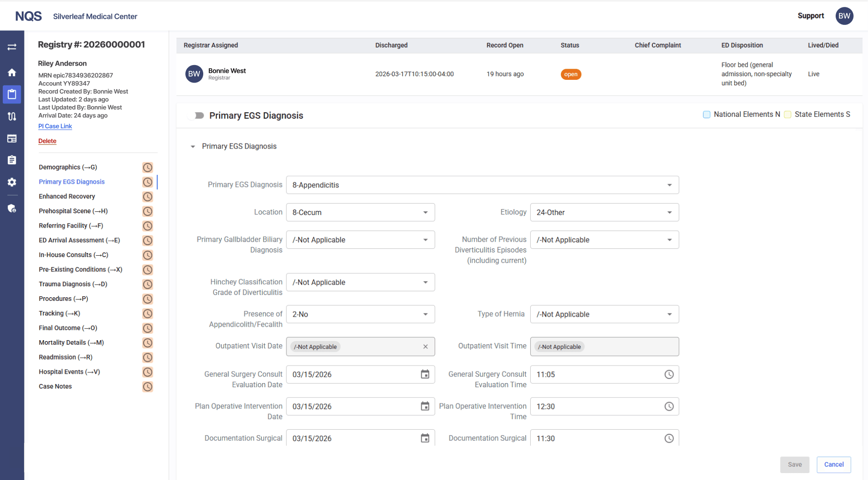The image size is (868, 480).
Task: Select the calendar grid icon in the sidebar
Action: point(12,138)
